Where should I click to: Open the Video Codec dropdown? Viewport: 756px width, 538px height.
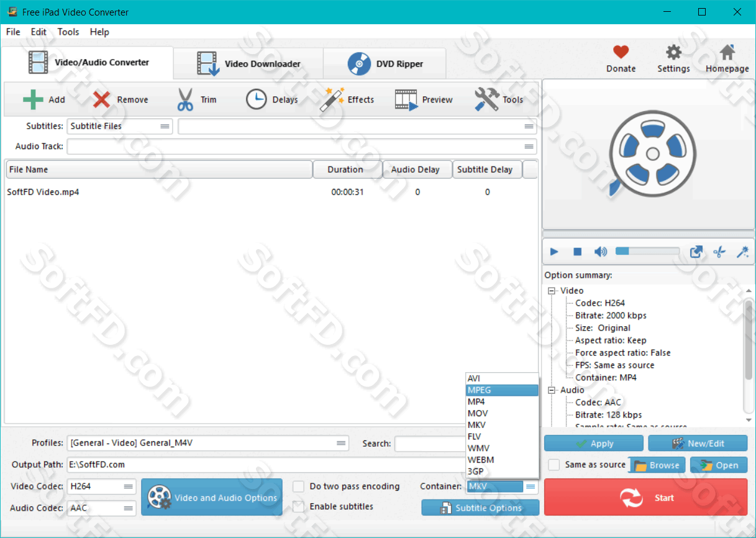click(102, 486)
